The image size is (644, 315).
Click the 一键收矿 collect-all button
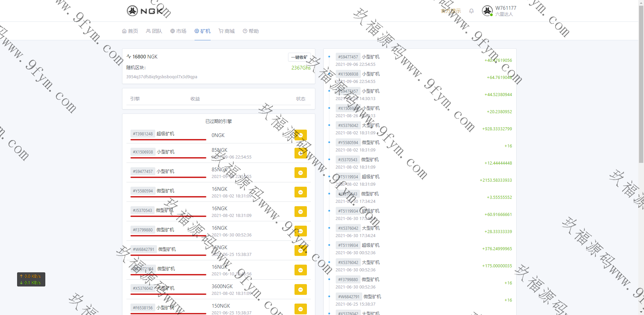(299, 57)
